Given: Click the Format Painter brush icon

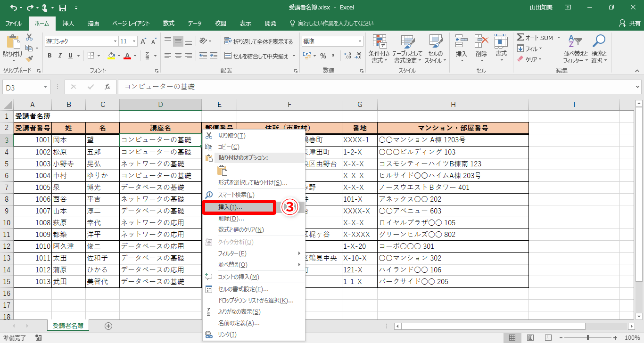Looking at the screenshot, I should point(29,59).
